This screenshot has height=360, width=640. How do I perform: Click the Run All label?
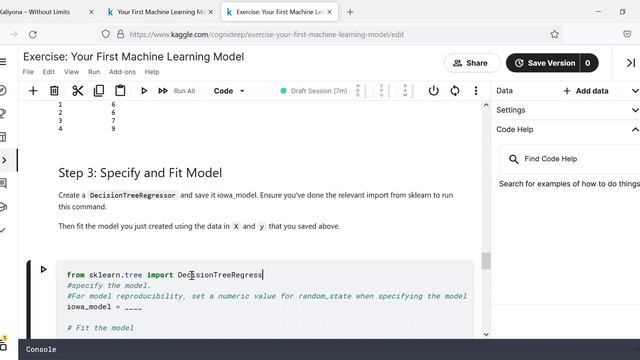tap(184, 91)
